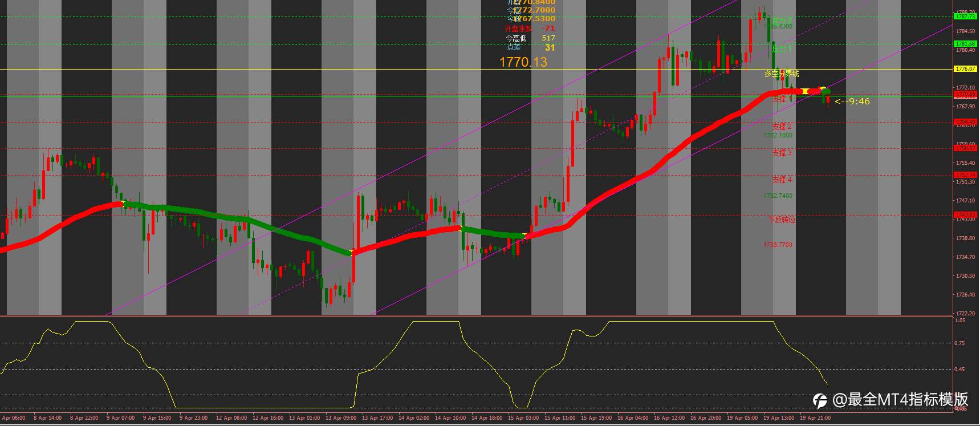Click the 13 Apr 17:00 time label
Screen dimensions: 980x426
[x=378, y=417]
